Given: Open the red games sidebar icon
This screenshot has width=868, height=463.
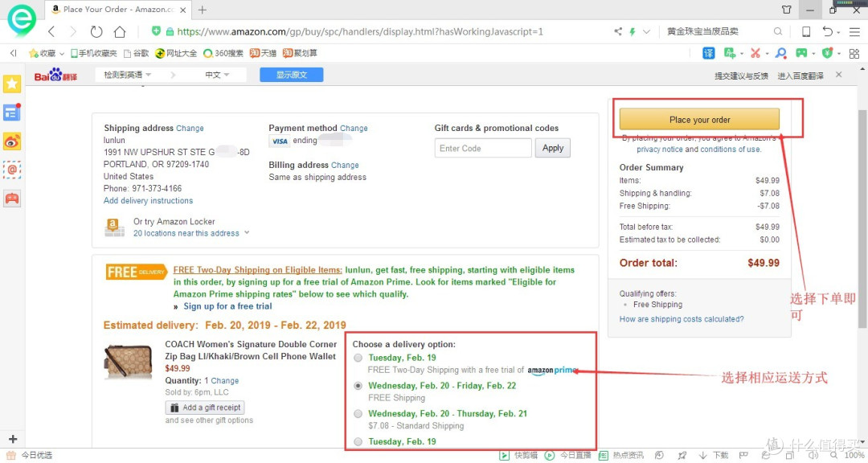Looking at the screenshot, I should pos(12,199).
